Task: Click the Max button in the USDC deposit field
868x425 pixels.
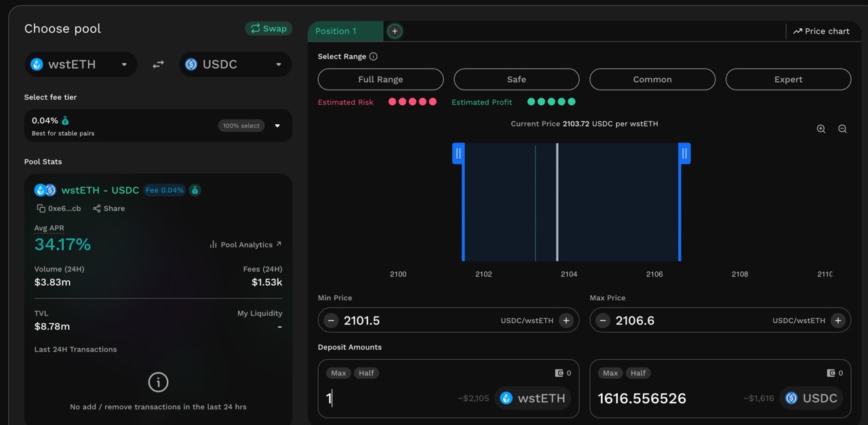Action: [x=610, y=372]
